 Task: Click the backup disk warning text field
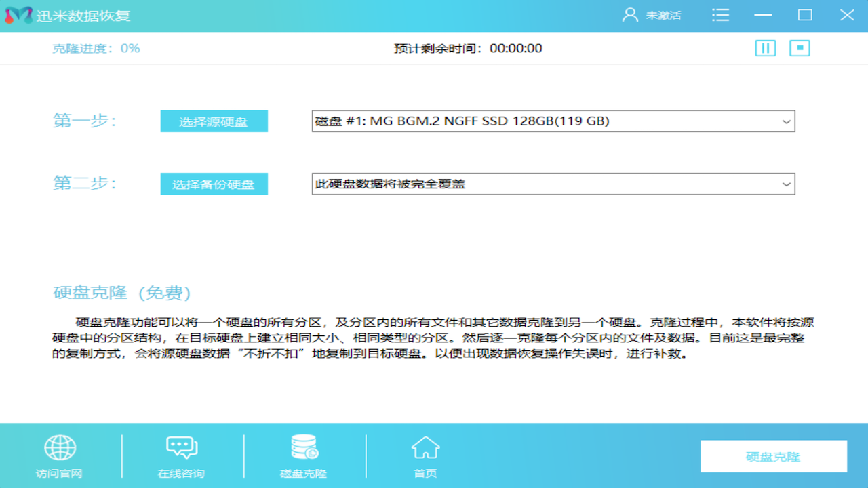475,184
